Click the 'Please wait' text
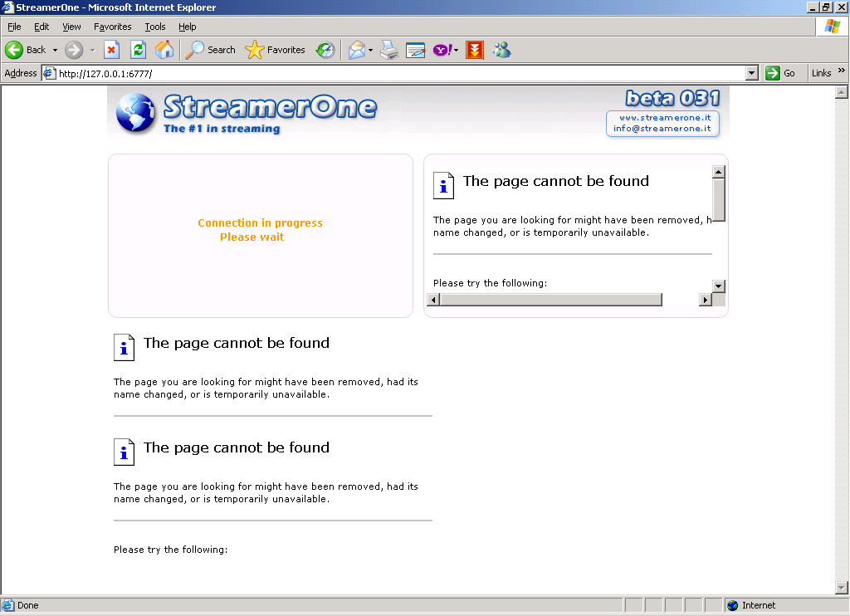Viewport: 850px width, 616px height. tap(252, 237)
